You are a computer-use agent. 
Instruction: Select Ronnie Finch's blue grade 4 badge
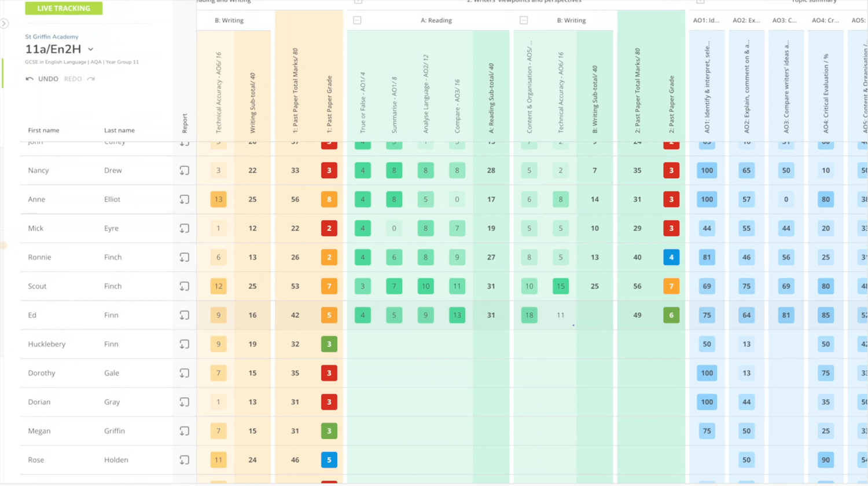pyautogui.click(x=671, y=257)
